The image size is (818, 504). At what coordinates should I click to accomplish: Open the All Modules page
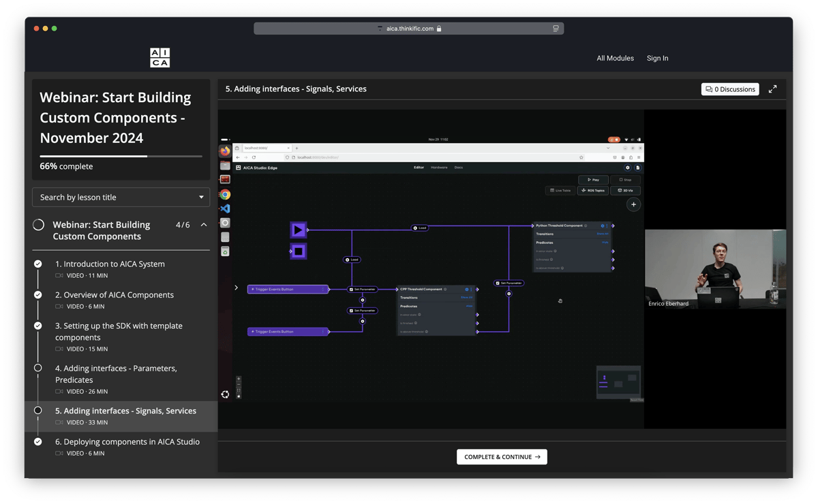(x=615, y=59)
